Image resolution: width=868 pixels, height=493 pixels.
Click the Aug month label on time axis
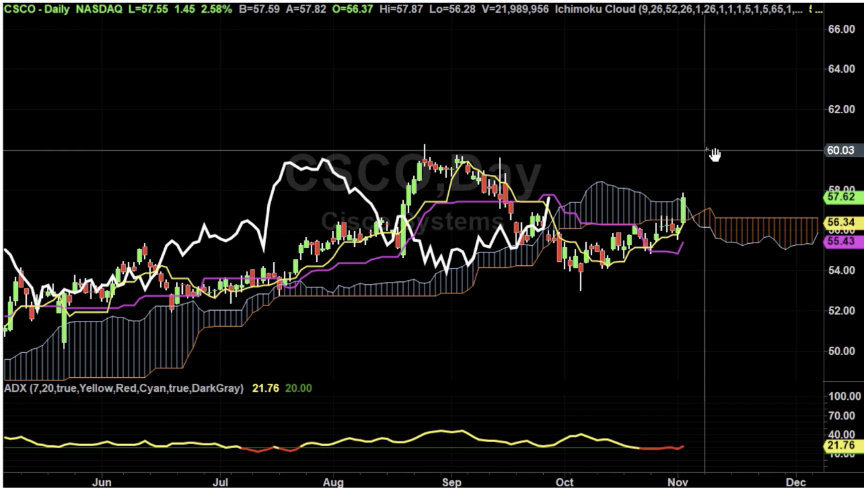[x=332, y=482]
